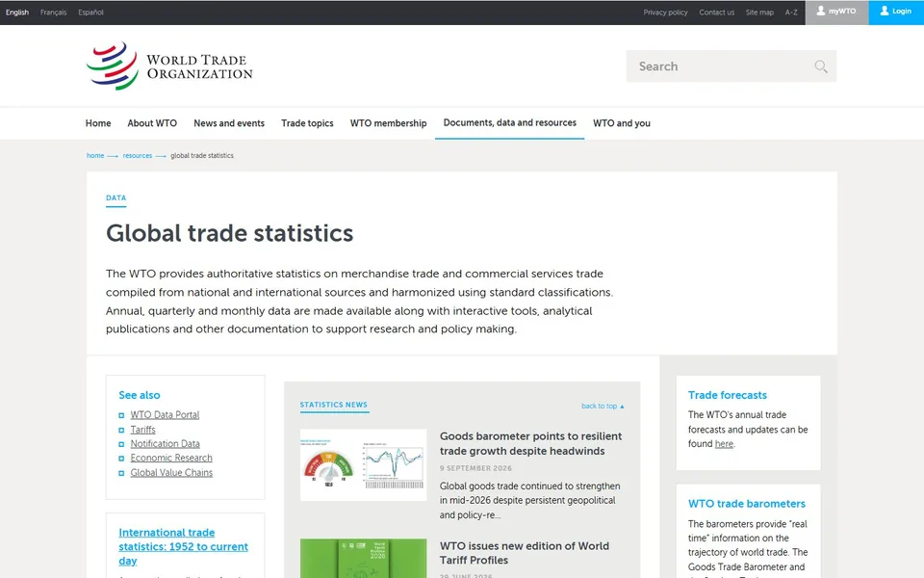Open the Notification Data link
The height and width of the screenshot is (578, 924).
pos(165,444)
